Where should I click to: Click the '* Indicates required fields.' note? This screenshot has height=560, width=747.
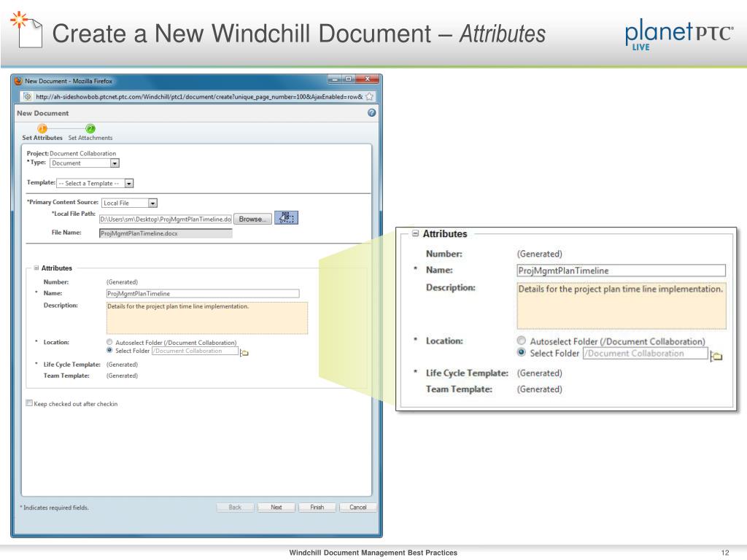tap(54, 507)
